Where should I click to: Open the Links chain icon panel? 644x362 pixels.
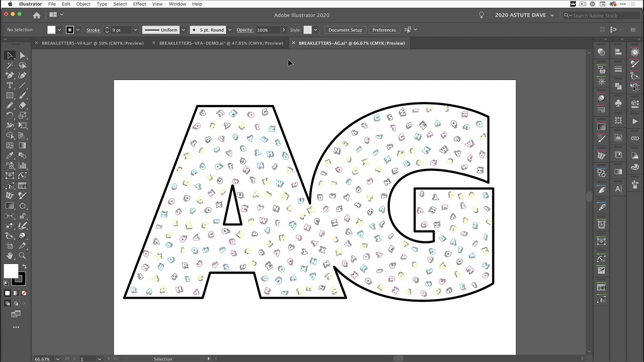(635, 138)
